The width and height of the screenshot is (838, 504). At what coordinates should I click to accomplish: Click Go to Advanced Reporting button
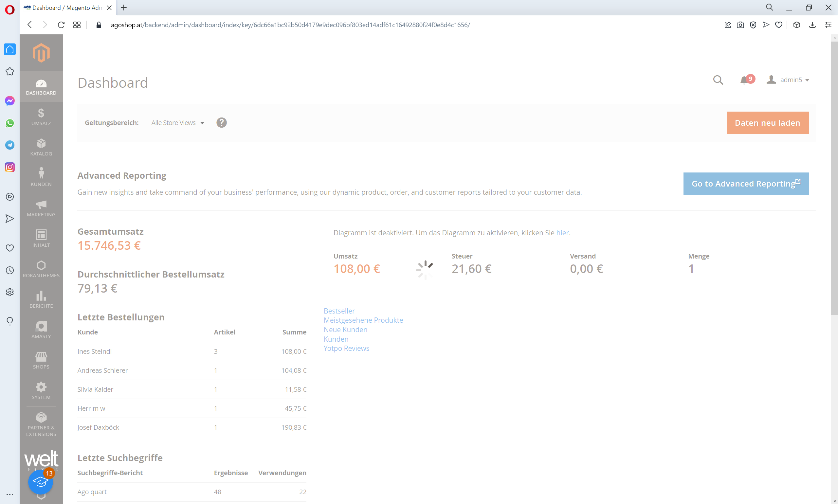point(746,184)
